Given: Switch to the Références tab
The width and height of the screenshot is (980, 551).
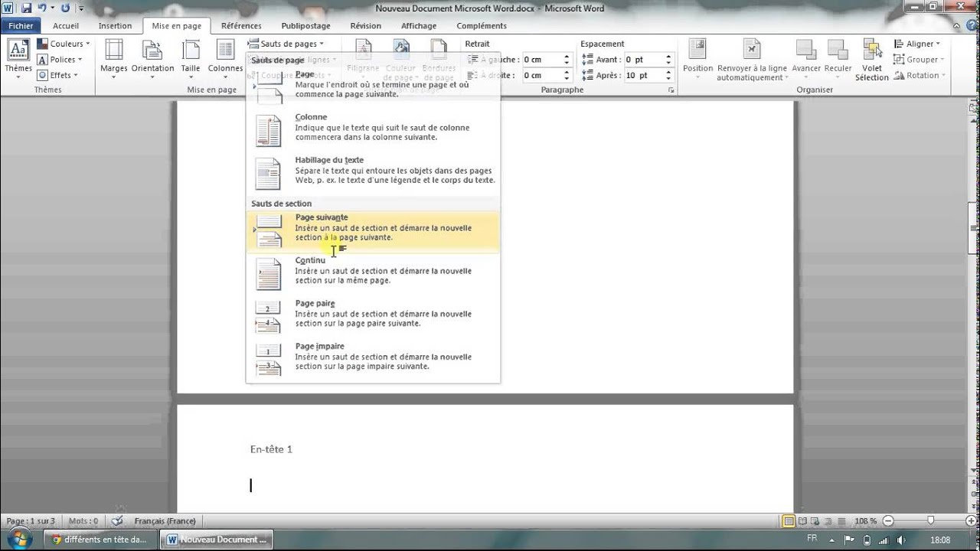Looking at the screenshot, I should click(x=241, y=26).
